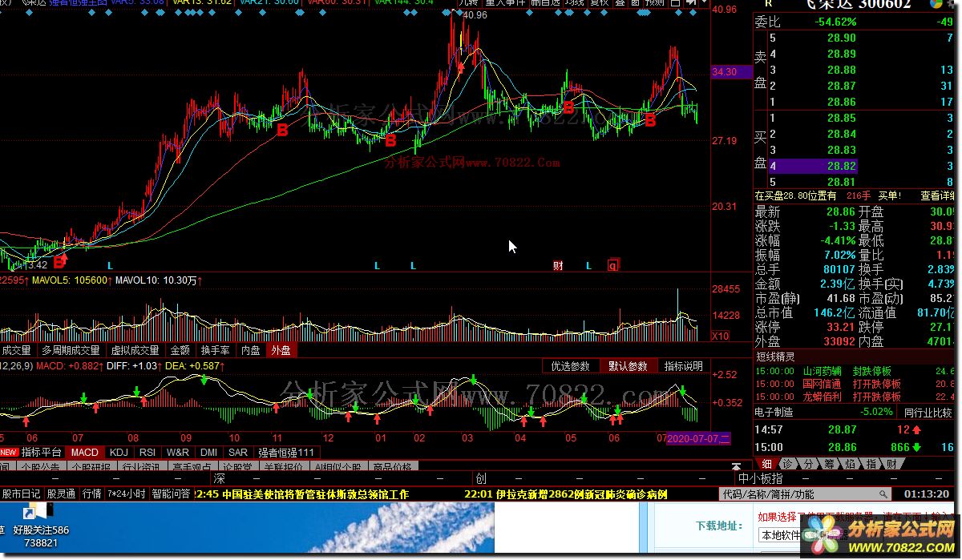962x560 pixels.
Task: Select the 外盘 tab
Action: point(281,350)
